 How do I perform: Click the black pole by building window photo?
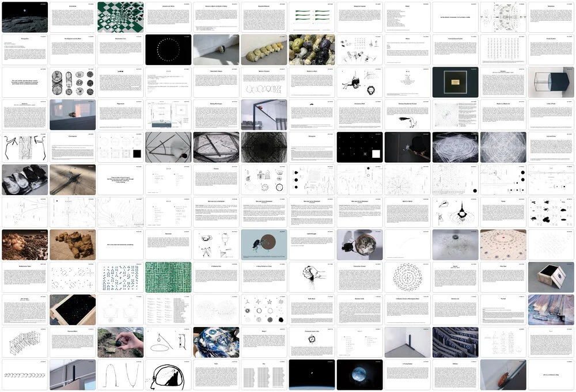73,375
